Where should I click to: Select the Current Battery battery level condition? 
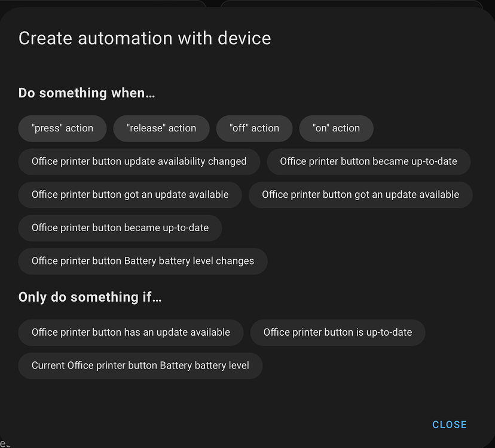coord(140,365)
